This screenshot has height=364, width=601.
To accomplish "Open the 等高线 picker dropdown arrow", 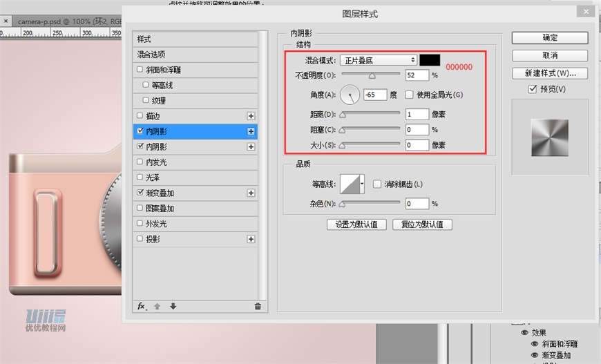I will pos(362,184).
